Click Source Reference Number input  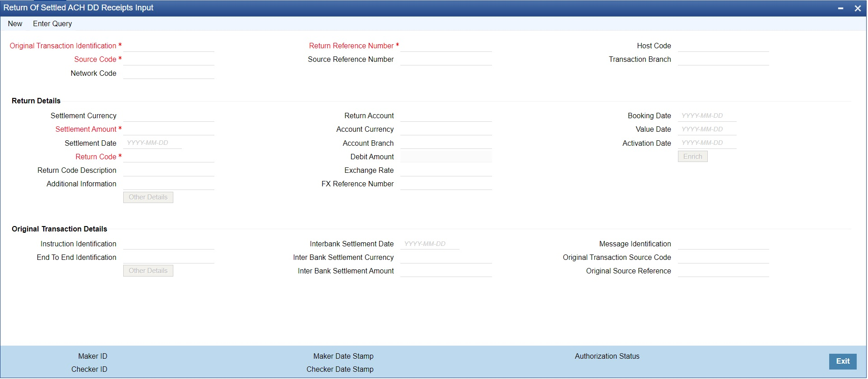coord(446,60)
